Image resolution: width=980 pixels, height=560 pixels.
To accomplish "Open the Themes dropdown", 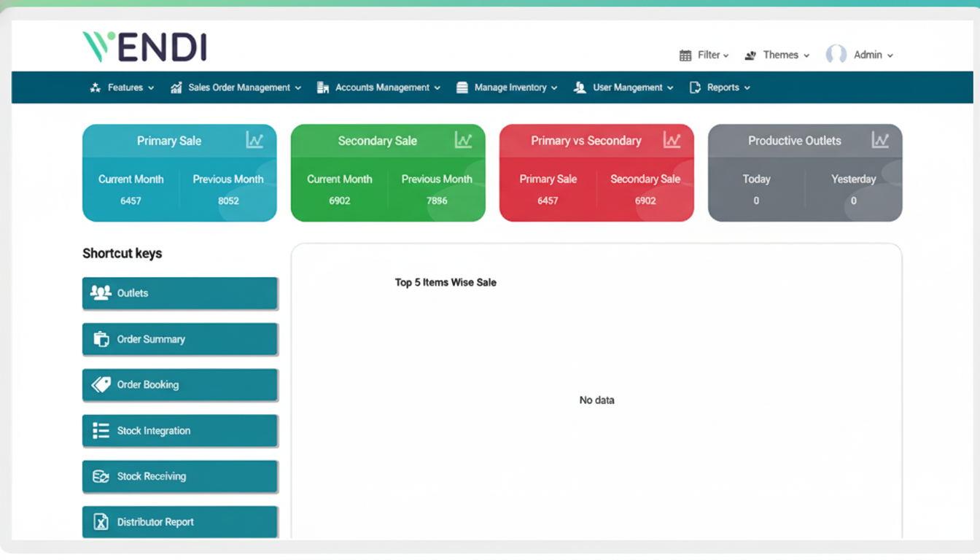I will (x=782, y=55).
